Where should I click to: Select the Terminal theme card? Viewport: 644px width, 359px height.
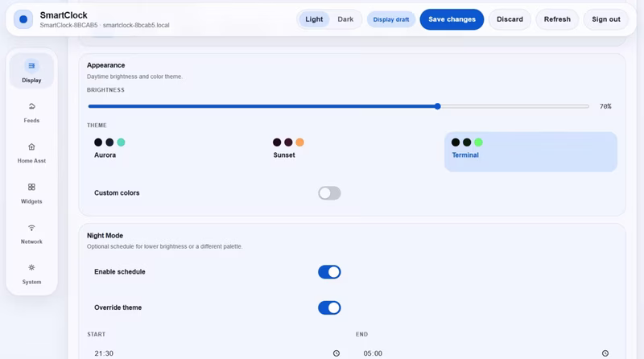[530, 151]
